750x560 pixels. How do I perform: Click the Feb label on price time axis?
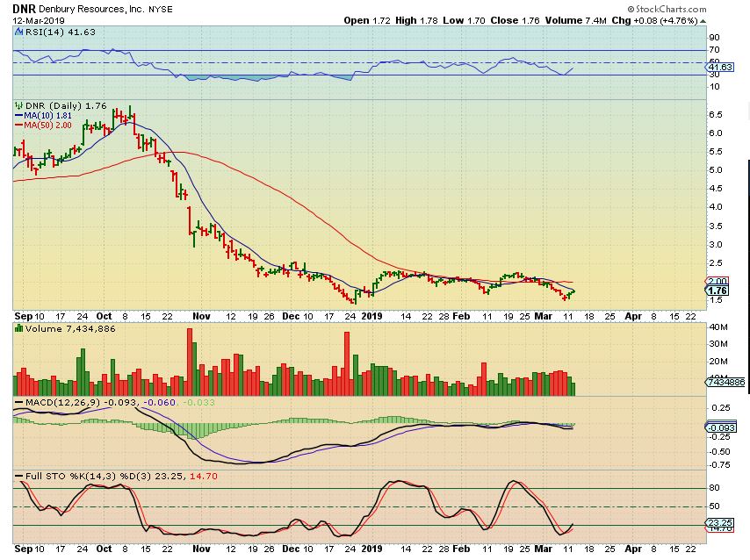pyautogui.click(x=461, y=316)
